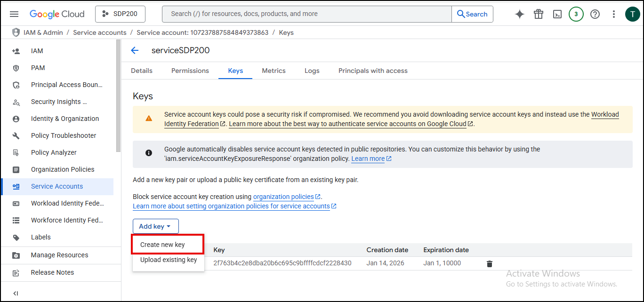Click the Gemini AI sparkle icon
644x302 pixels.
[x=520, y=14]
